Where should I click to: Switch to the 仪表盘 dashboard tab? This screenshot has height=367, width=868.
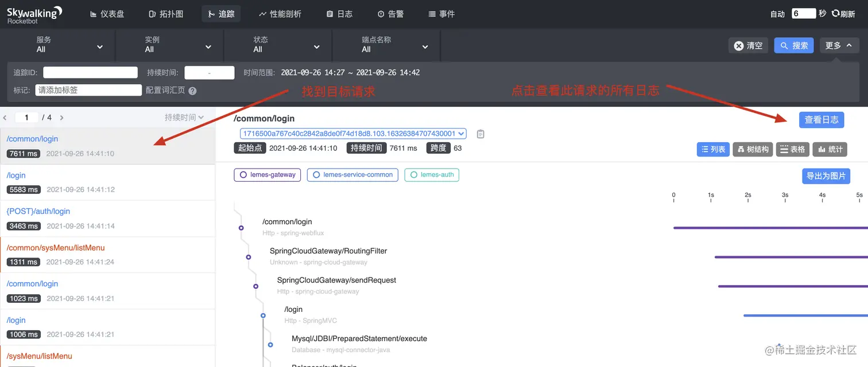pos(107,13)
